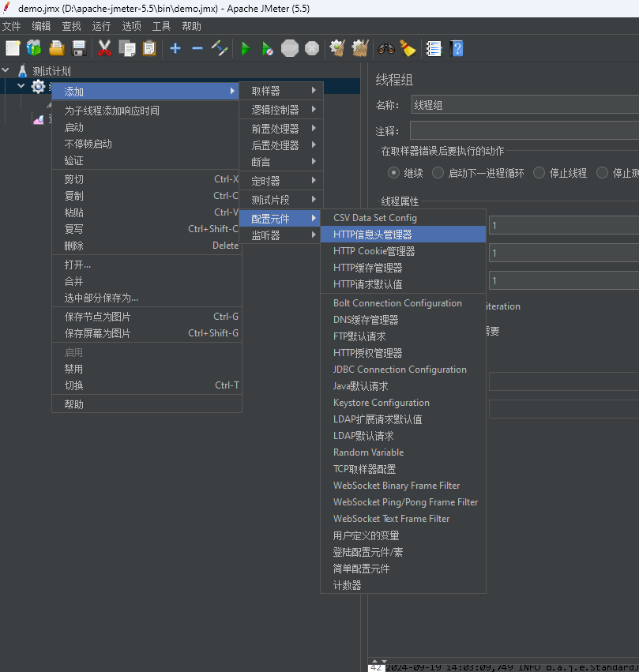639x672 pixels.
Task: Click 禁用 in the context menu
Action: click(x=73, y=369)
